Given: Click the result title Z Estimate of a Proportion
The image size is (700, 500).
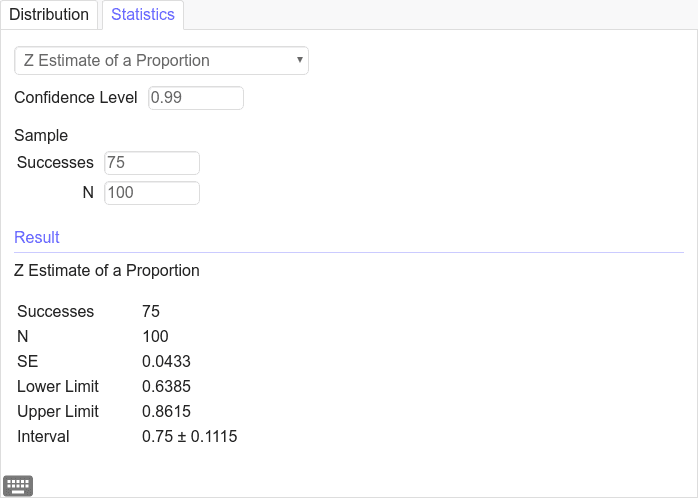Looking at the screenshot, I should point(107,271).
